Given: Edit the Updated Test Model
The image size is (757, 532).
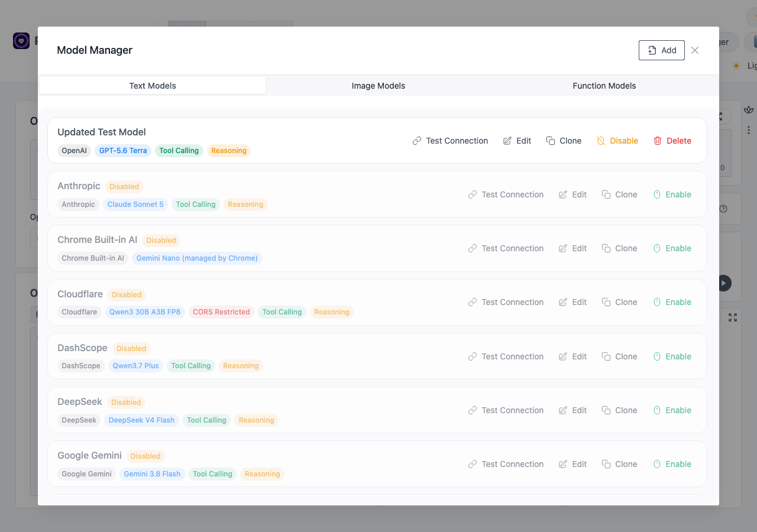Looking at the screenshot, I should click(x=517, y=141).
